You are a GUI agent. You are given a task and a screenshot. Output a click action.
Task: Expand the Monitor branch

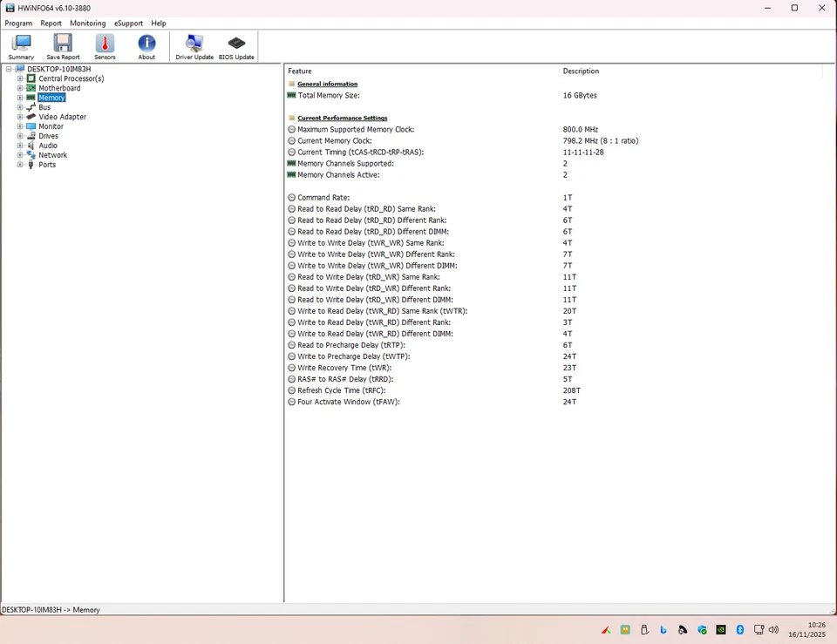click(x=20, y=126)
